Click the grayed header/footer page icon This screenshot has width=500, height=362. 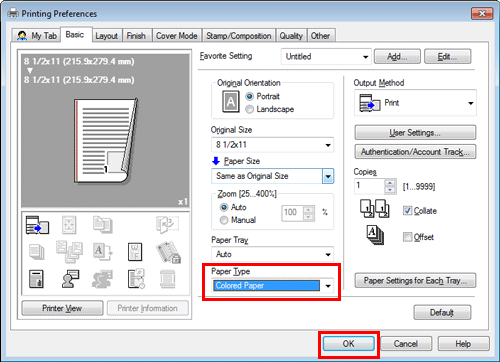point(167,279)
